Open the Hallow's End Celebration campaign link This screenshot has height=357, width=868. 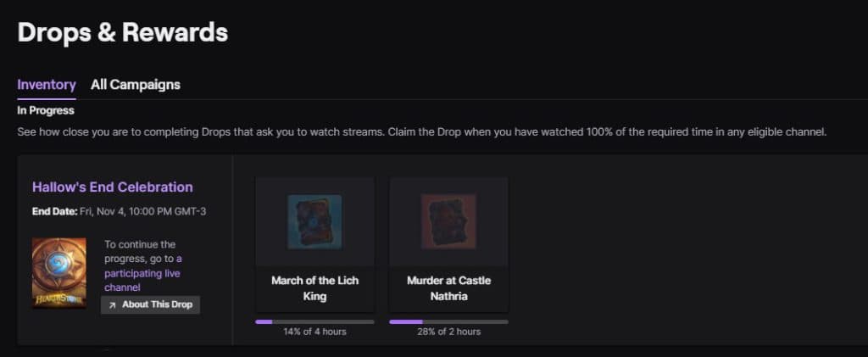113,187
